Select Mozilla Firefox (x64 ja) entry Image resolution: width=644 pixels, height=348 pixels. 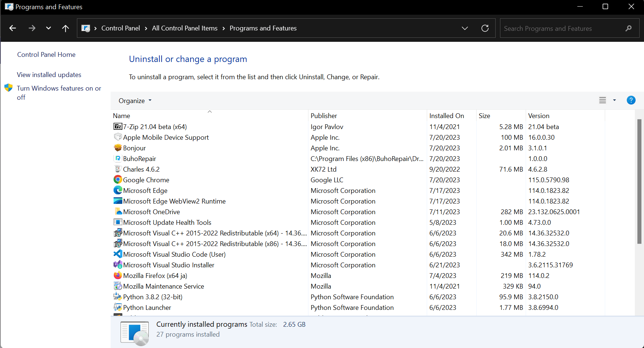point(155,276)
